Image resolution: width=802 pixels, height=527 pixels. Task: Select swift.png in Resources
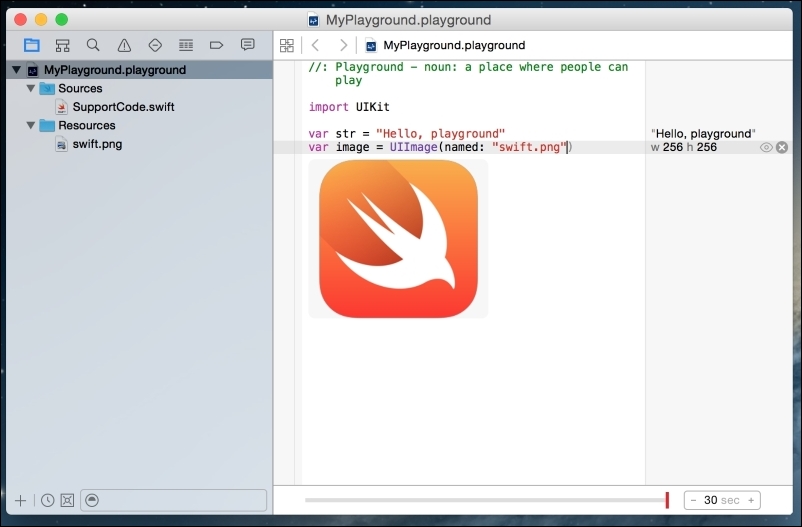[x=97, y=144]
